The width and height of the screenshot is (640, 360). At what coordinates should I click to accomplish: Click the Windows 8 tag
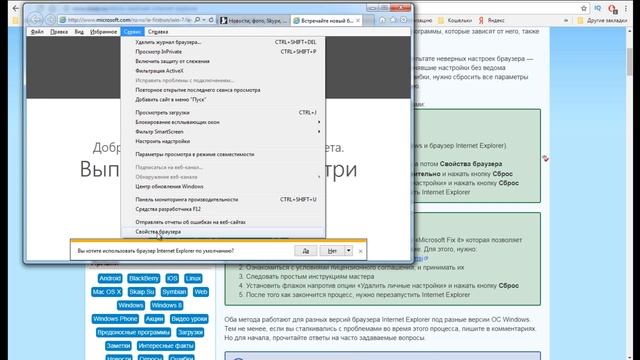pos(167,305)
